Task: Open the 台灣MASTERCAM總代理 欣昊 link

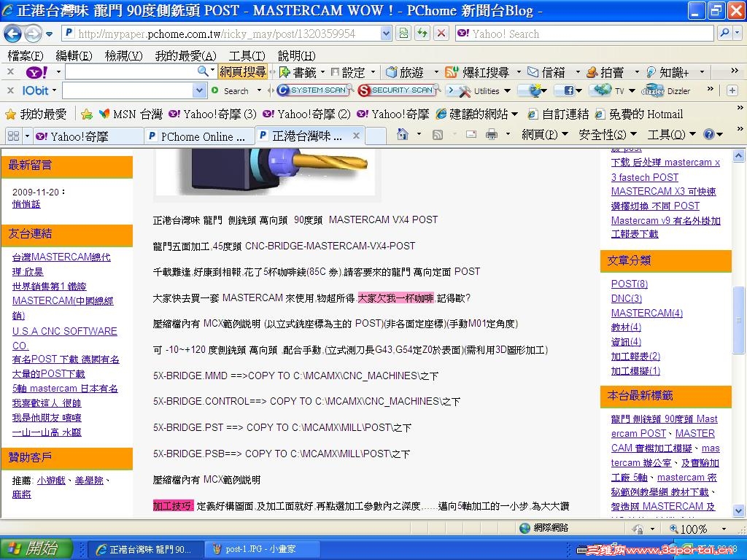Action: click(61, 264)
